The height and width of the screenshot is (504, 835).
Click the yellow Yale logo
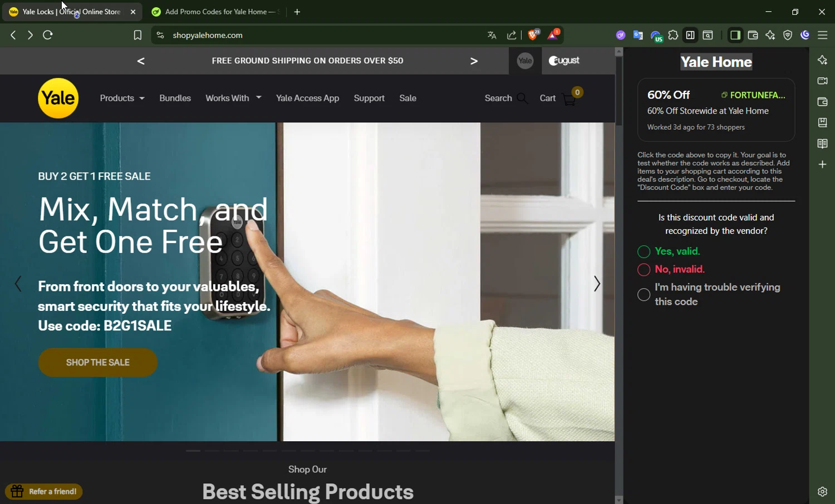[x=58, y=98]
